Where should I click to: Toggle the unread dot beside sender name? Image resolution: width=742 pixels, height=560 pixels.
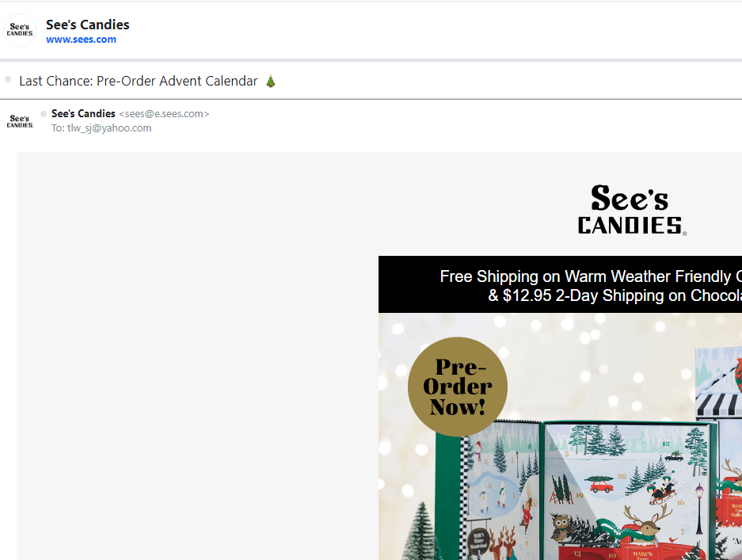point(44,114)
